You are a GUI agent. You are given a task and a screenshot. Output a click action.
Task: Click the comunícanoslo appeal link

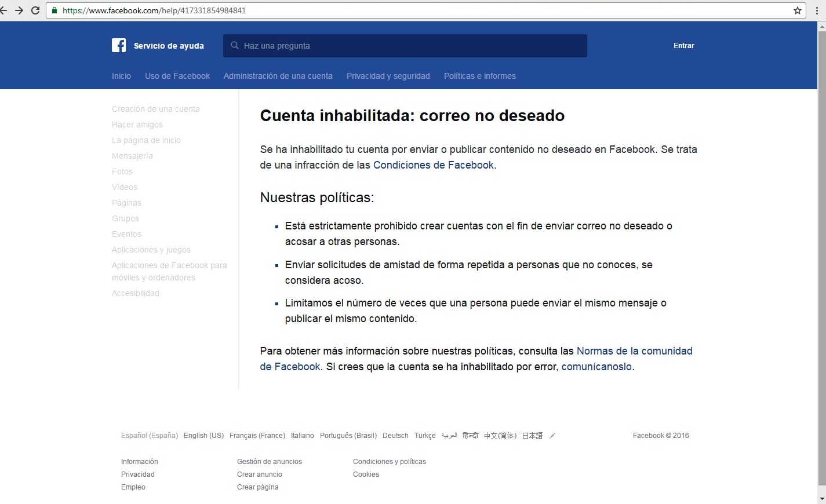(x=596, y=367)
